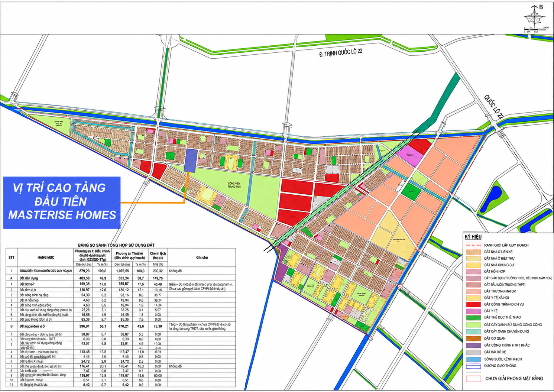Viewport: 554px width, 392px height.
Task: Click the table title BẢNG SO SÁNH TỔNG HỢP SỬ DỤNG ĐẤT
Action: (x=116, y=245)
